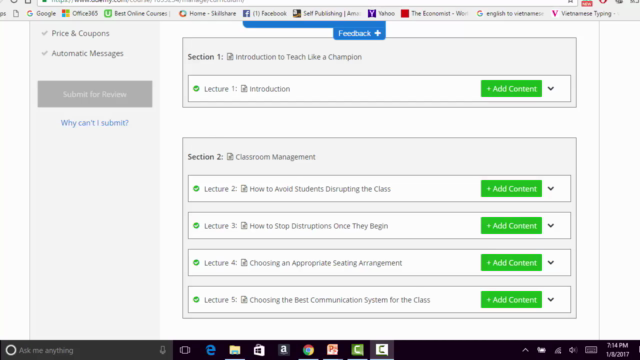Expand Lecture 3 details chevron

551,226
